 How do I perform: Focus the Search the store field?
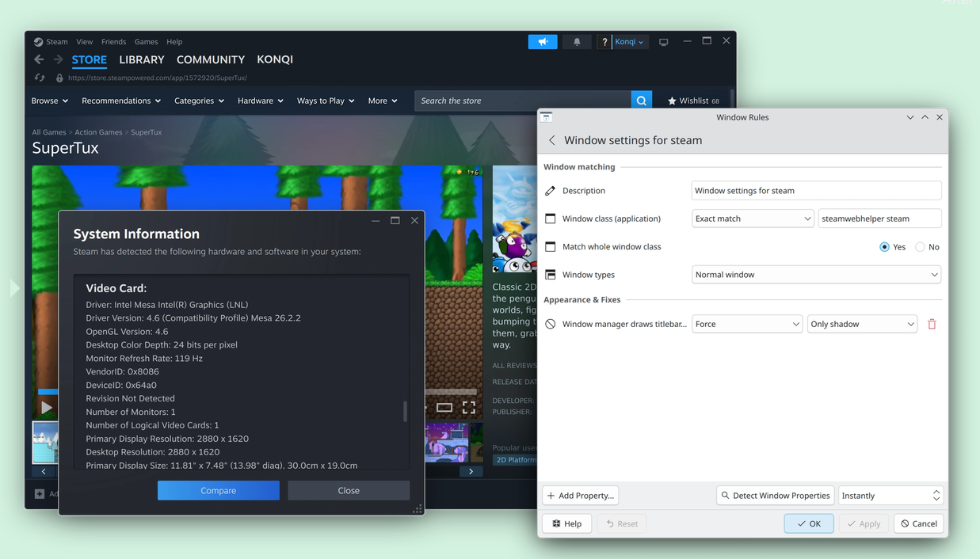coord(523,101)
